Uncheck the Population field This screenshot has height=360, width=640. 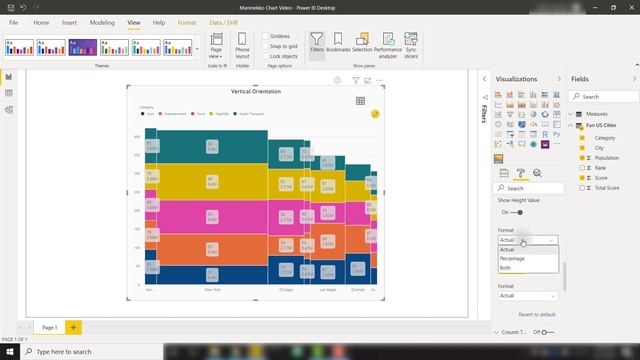point(582,158)
